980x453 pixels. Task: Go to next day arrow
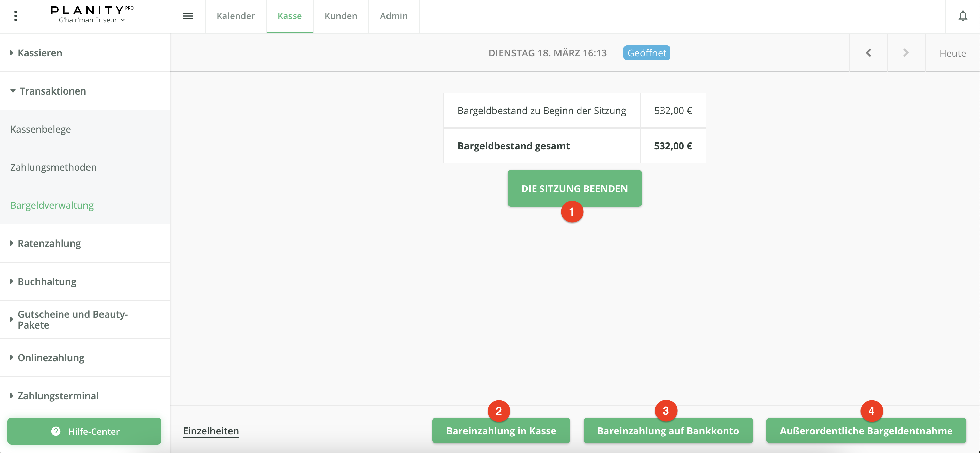tap(906, 53)
